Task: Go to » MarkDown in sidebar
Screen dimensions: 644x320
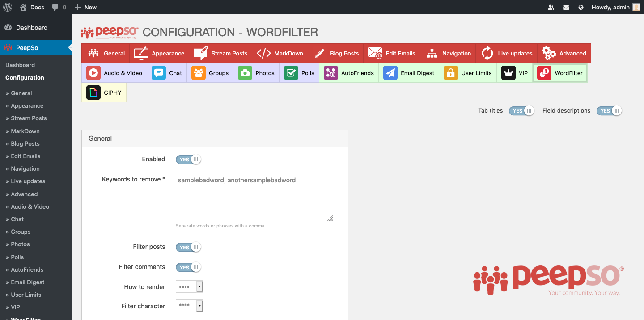Action: pyautogui.click(x=22, y=131)
